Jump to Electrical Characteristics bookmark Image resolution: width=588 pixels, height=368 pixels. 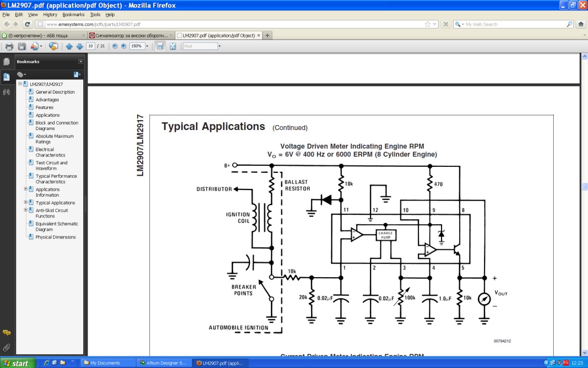click(x=50, y=152)
